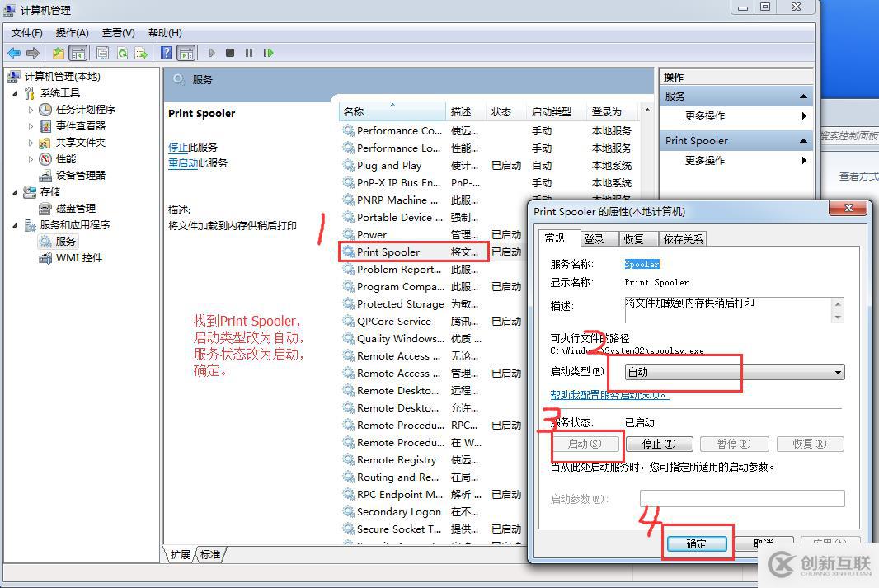Collapse the 服务 actions section

coord(803,96)
